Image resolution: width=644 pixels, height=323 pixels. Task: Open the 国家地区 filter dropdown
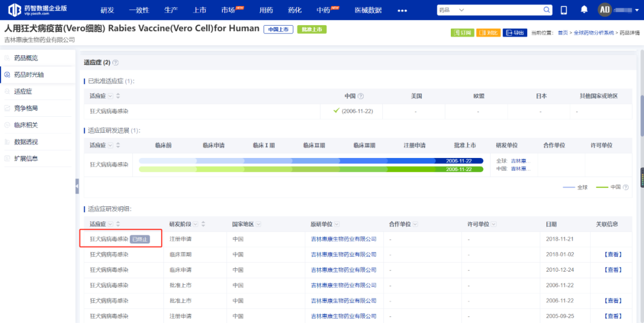coord(258,224)
